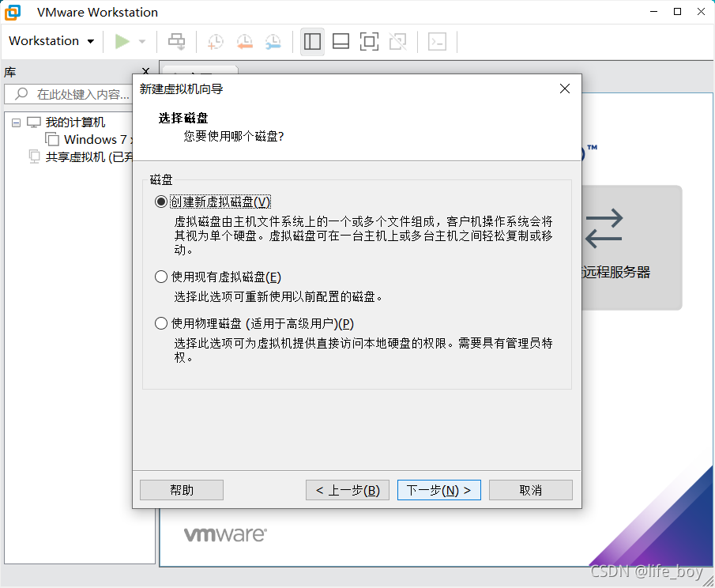Click the VMware Workstation app logo
Image resolution: width=715 pixels, height=588 pixels.
click(13, 13)
